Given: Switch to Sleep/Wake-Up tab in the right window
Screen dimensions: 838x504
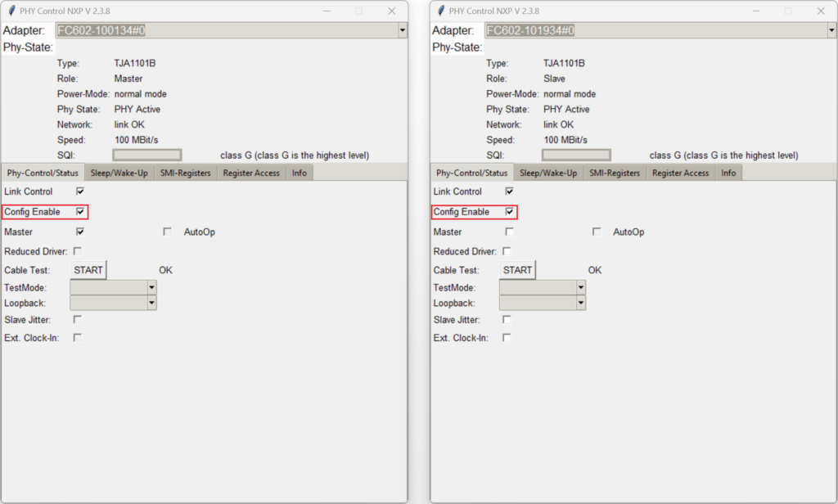Looking at the screenshot, I should 548,173.
